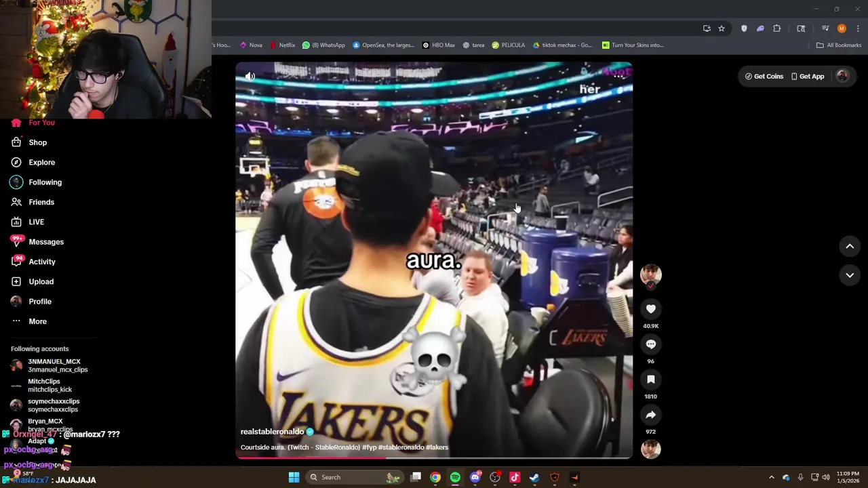Click the #stableronaldo hashtag in the caption
This screenshot has width=868, height=488.
pos(401,447)
